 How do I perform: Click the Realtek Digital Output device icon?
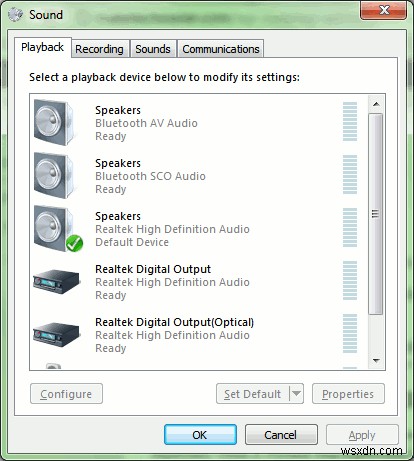point(57,282)
